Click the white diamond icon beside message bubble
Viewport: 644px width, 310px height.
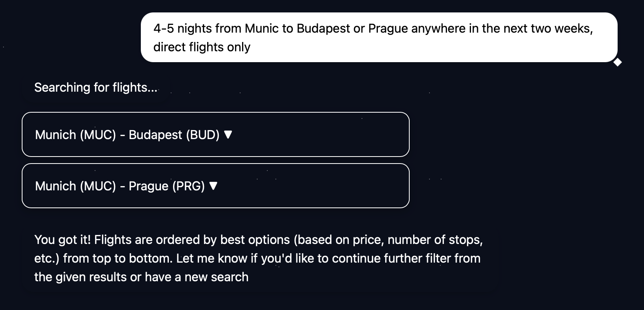[x=618, y=62]
